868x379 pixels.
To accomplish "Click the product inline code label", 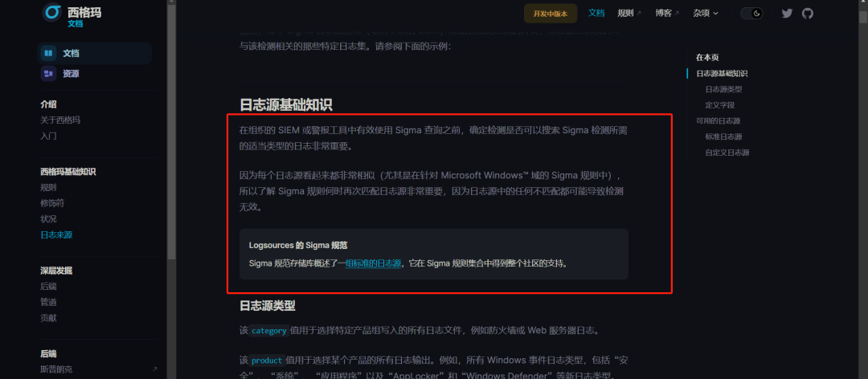I will [267, 361].
